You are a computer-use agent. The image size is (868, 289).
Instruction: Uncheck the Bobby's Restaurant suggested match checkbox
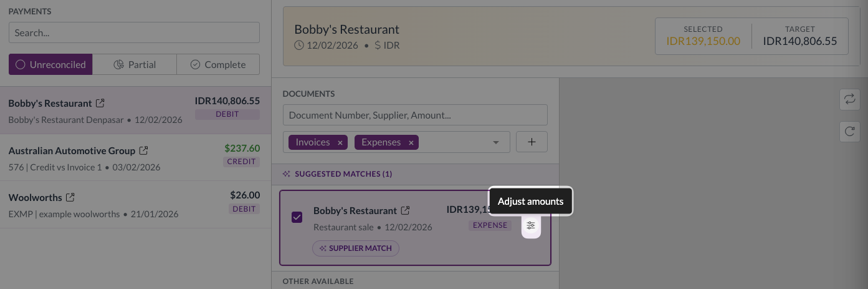[x=297, y=217]
